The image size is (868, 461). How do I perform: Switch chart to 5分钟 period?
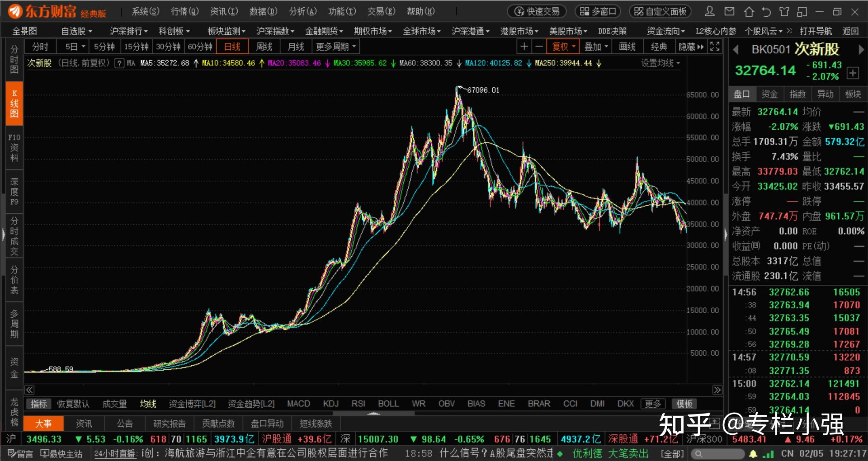point(104,47)
